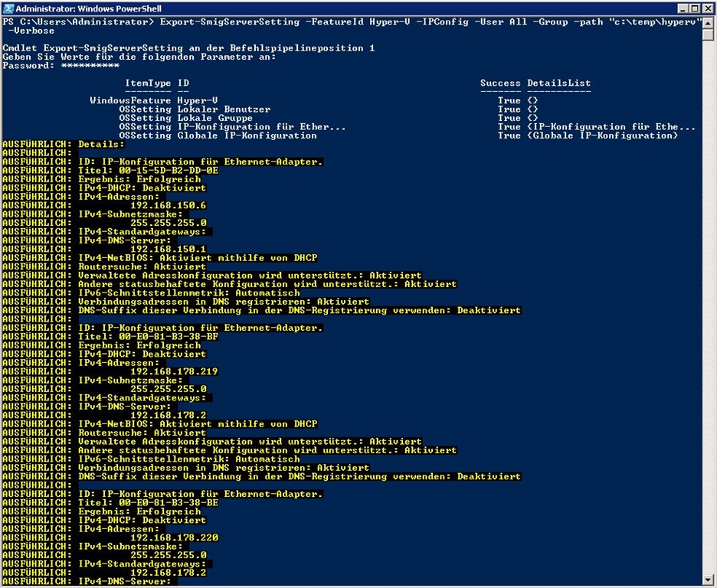The width and height of the screenshot is (717, 588).
Task: Click the DetailsList column header
Action: click(558, 83)
